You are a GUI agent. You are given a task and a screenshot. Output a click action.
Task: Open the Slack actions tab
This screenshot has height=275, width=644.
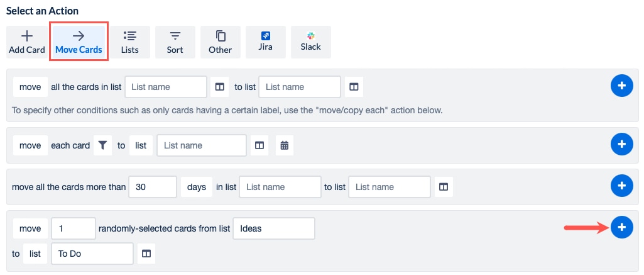310,42
